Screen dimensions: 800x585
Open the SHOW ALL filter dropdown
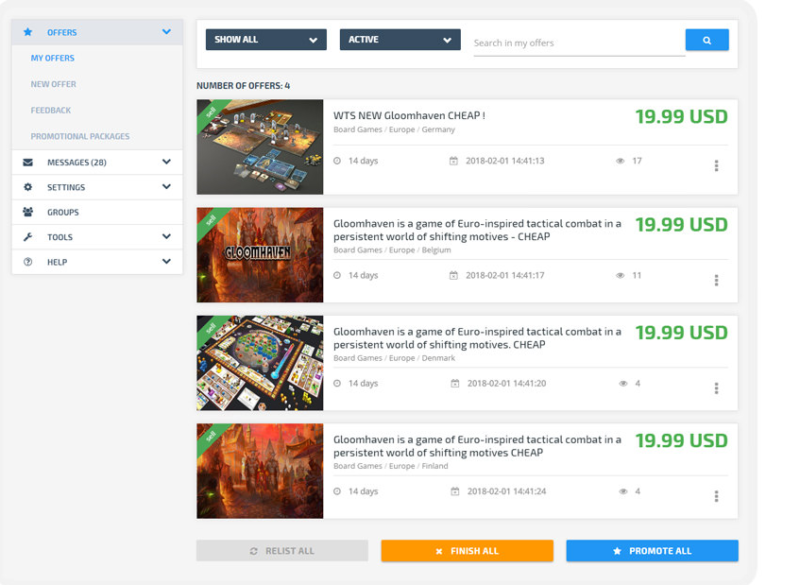265,39
